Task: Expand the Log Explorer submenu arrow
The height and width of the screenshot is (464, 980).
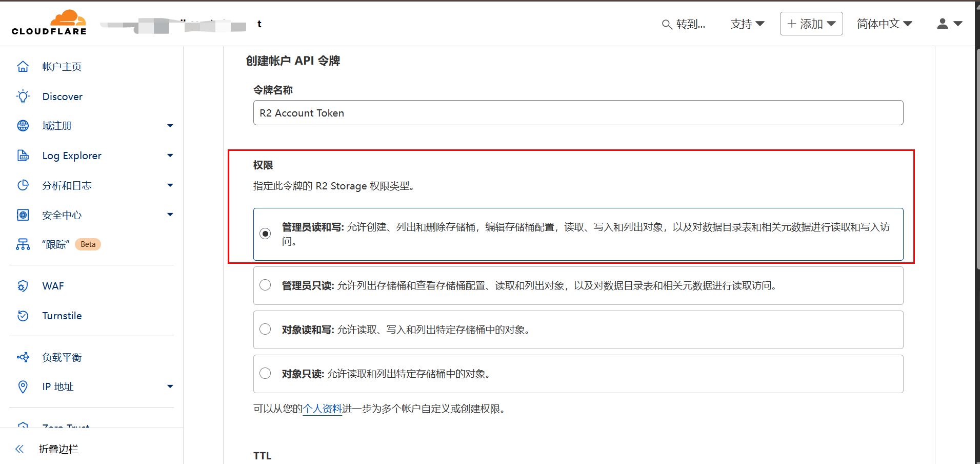Action: tap(170, 156)
